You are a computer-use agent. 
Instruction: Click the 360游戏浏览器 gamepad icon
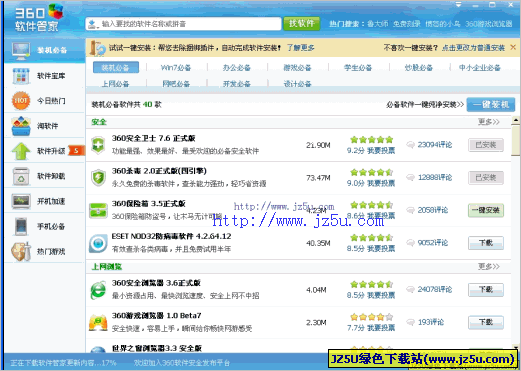[x=98, y=323]
